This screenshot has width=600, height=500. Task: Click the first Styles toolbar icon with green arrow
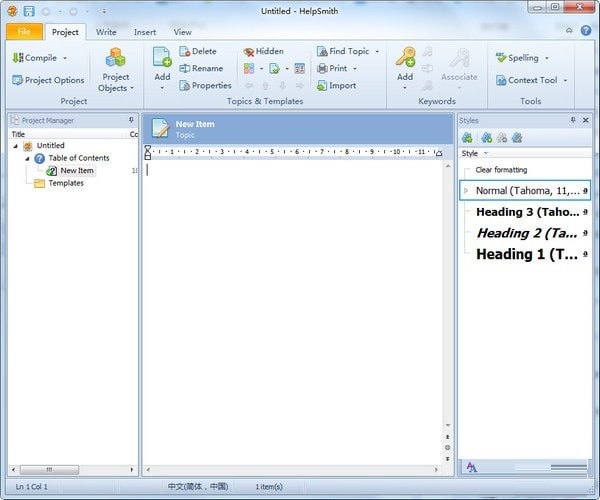coord(467,138)
